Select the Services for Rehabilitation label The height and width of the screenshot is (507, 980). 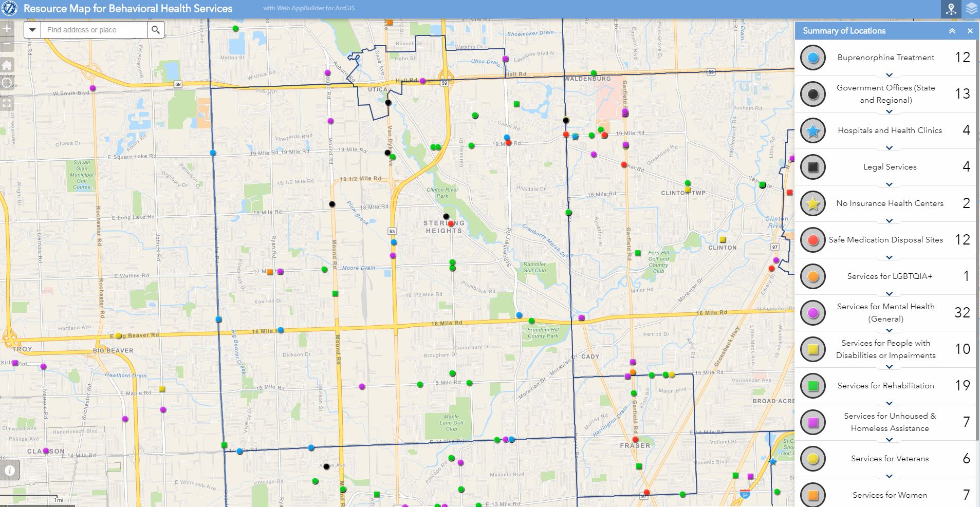click(886, 386)
